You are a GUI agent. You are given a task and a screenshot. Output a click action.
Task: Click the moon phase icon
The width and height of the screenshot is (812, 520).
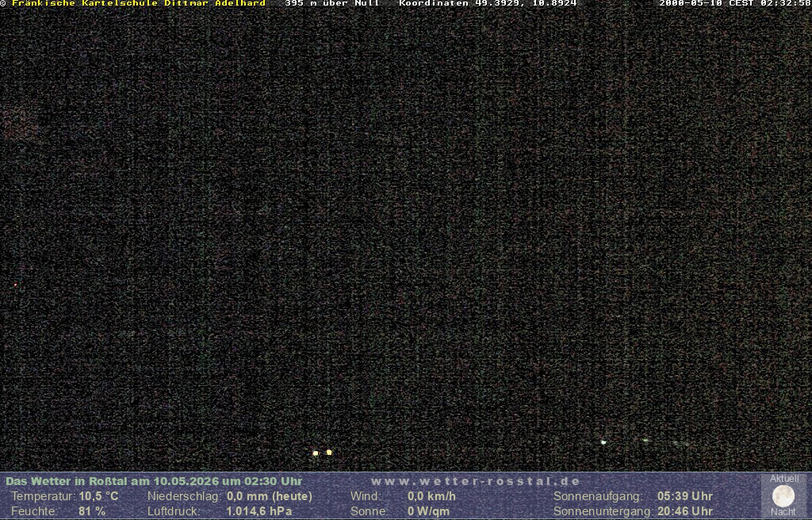[783, 496]
